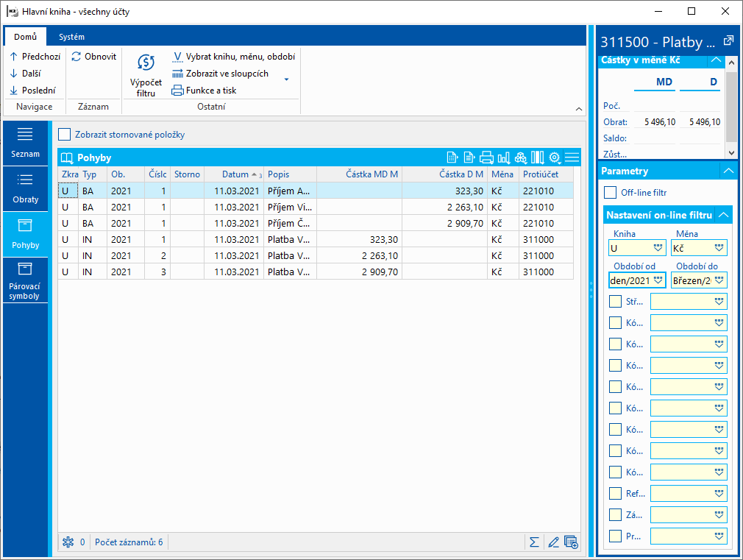Click Vybrat knihu, měnu, období
The height and width of the screenshot is (560, 743).
pyautogui.click(x=232, y=56)
